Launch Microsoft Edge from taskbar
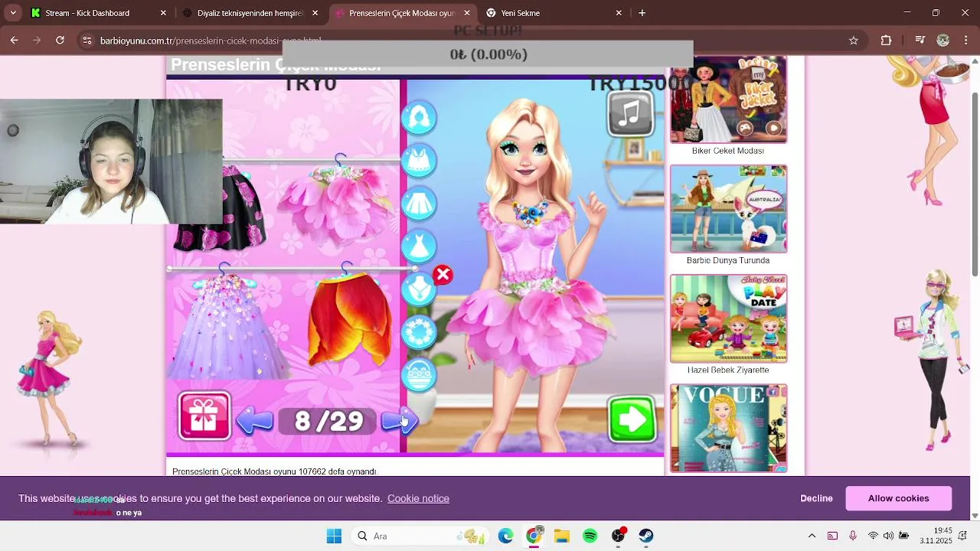Screen dimensions: 980x551 click(505, 536)
